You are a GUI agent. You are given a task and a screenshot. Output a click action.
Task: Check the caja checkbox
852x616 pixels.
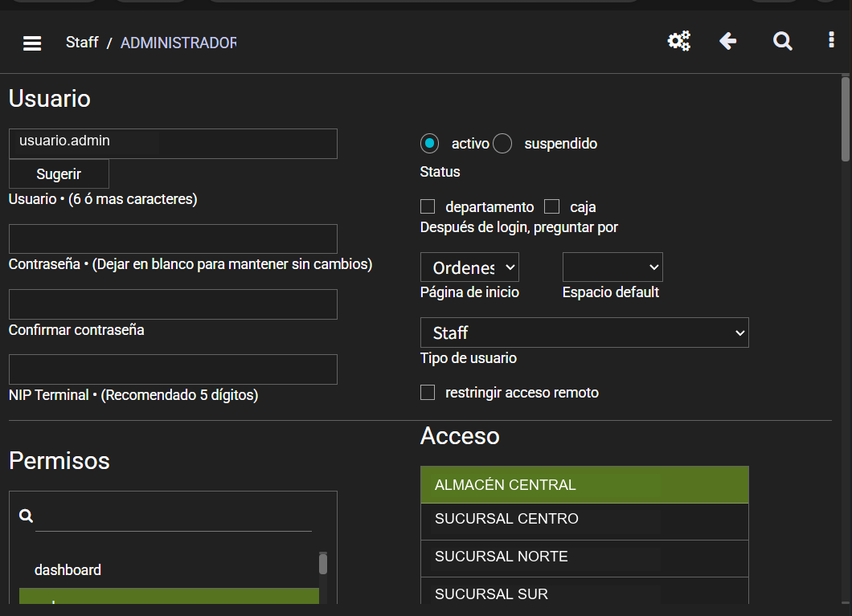551,206
